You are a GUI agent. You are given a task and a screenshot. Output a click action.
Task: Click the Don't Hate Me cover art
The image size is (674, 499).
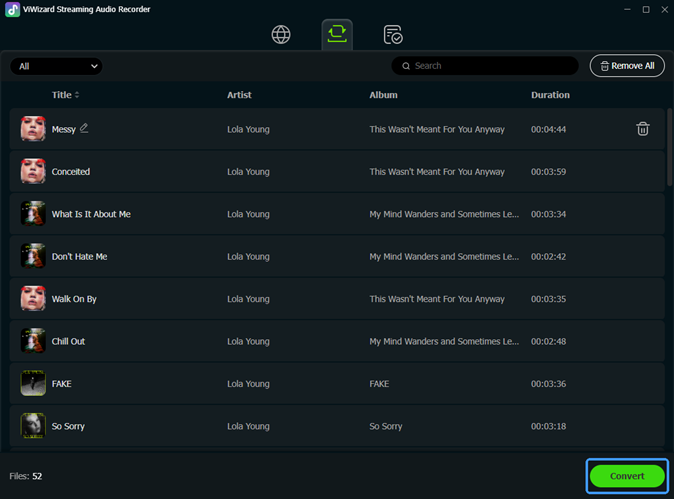(33, 256)
